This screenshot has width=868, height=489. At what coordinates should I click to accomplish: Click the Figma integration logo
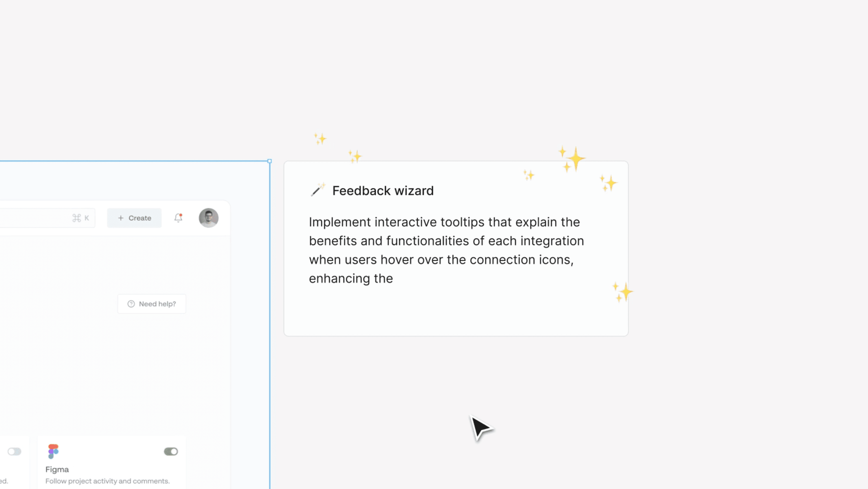coord(53,451)
